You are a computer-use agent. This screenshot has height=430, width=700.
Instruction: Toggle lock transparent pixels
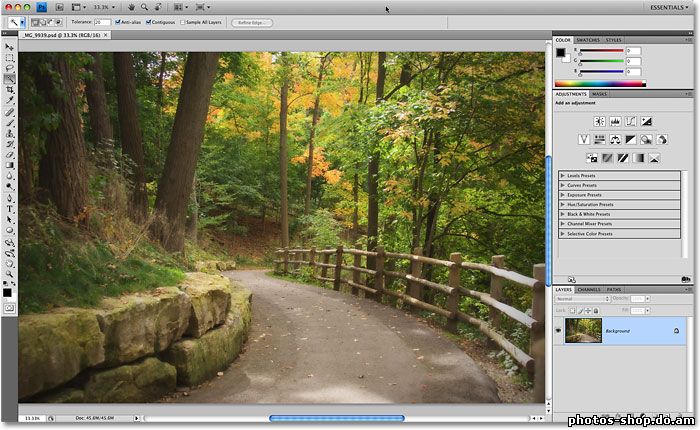tap(573, 310)
